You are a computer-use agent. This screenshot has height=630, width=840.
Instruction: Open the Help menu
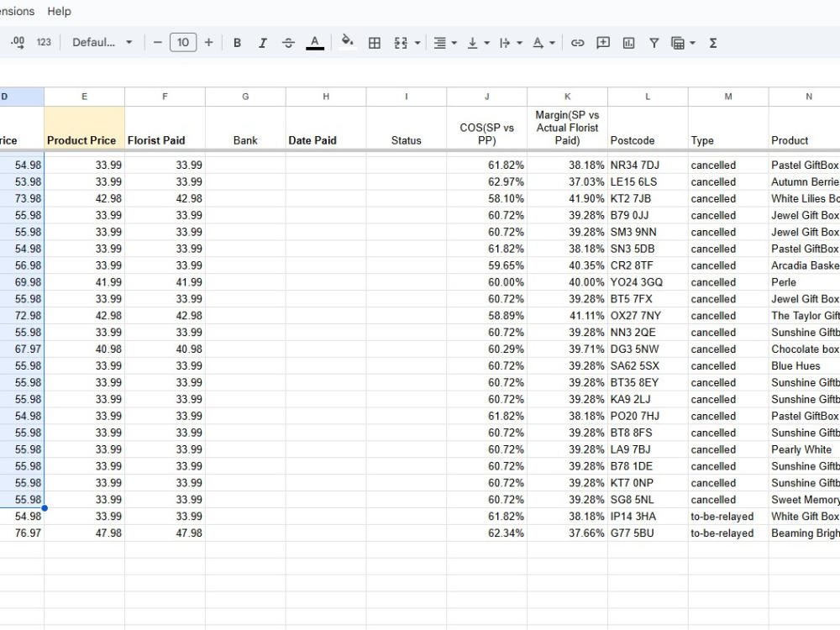[59, 11]
